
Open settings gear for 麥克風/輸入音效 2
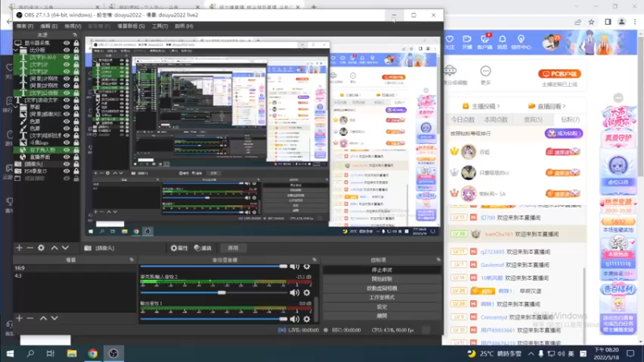[x=307, y=293]
